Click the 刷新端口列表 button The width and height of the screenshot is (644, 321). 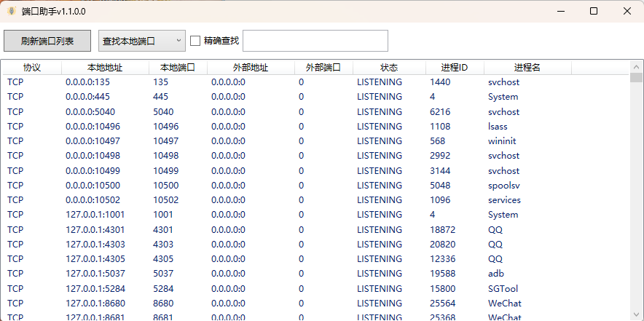(x=47, y=41)
